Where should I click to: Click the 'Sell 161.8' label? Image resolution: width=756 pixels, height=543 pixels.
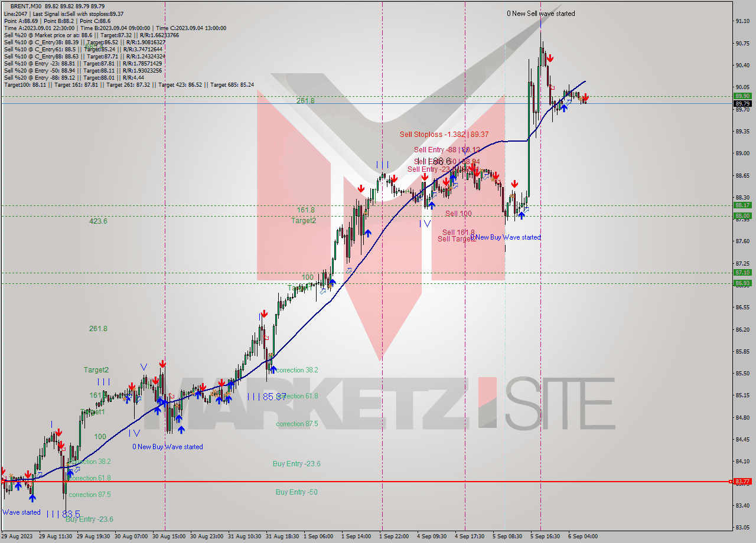pos(459,233)
